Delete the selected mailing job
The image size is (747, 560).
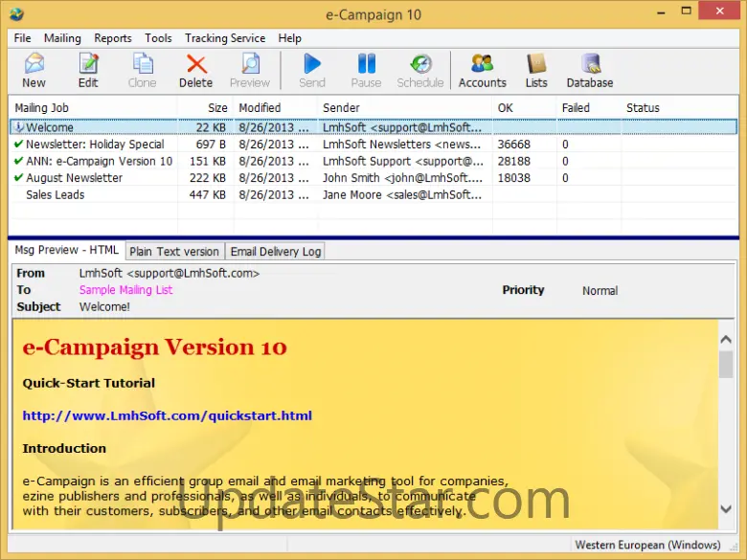pyautogui.click(x=195, y=71)
